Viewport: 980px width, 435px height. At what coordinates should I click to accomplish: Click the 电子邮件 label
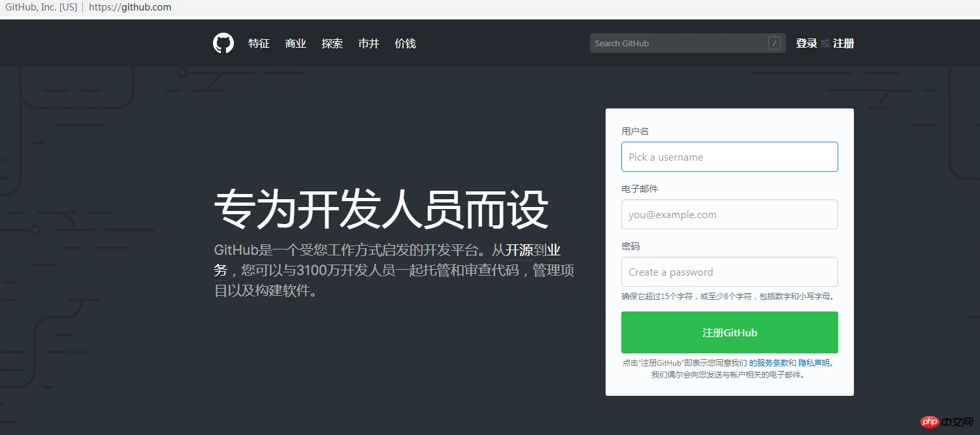(x=640, y=189)
